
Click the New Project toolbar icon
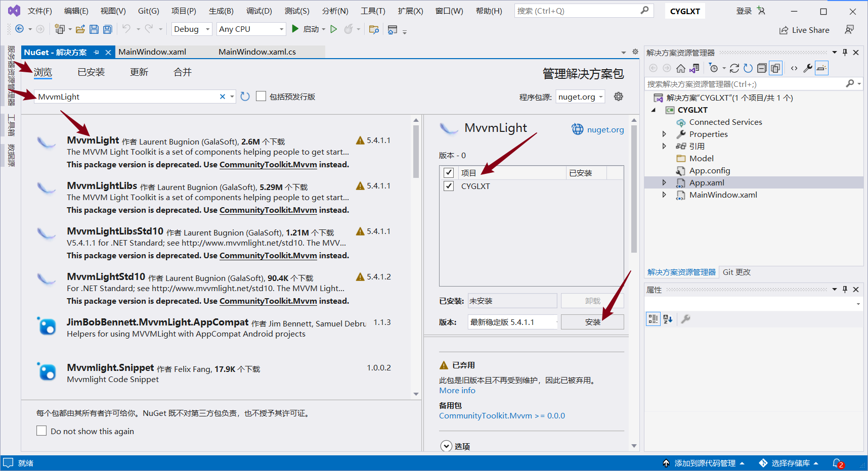[60, 29]
